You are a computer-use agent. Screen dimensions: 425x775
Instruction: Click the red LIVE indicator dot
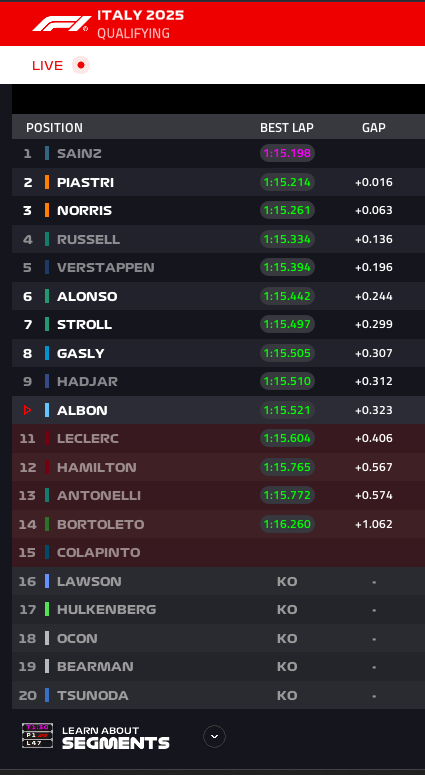pos(81,65)
